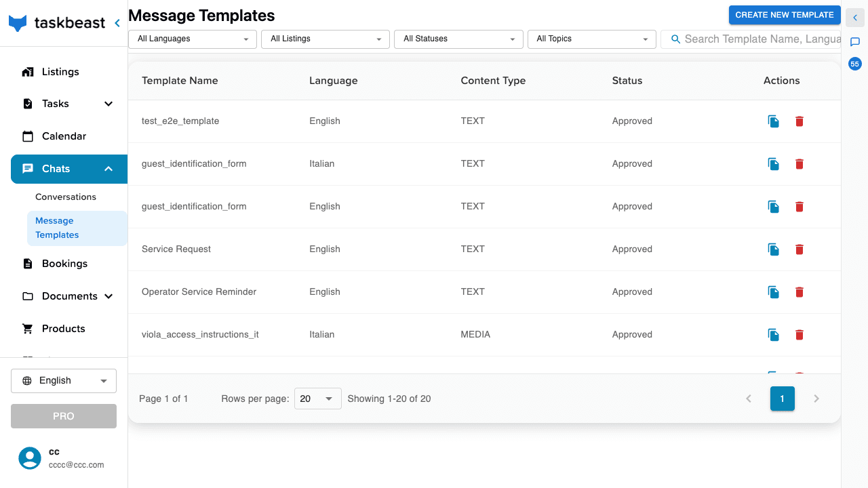Open the chat bubble icon in the right panel

tap(854, 42)
